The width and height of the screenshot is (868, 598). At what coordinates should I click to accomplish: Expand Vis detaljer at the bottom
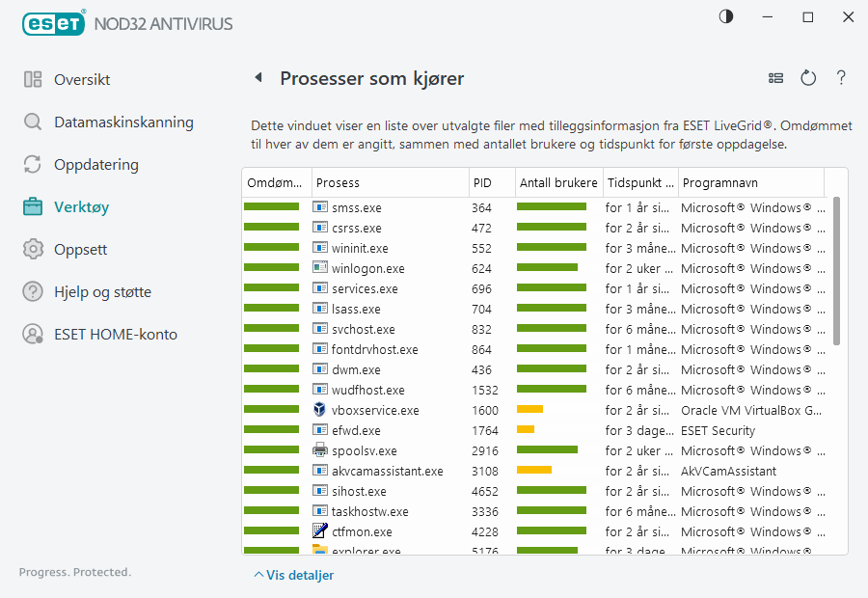(293, 575)
